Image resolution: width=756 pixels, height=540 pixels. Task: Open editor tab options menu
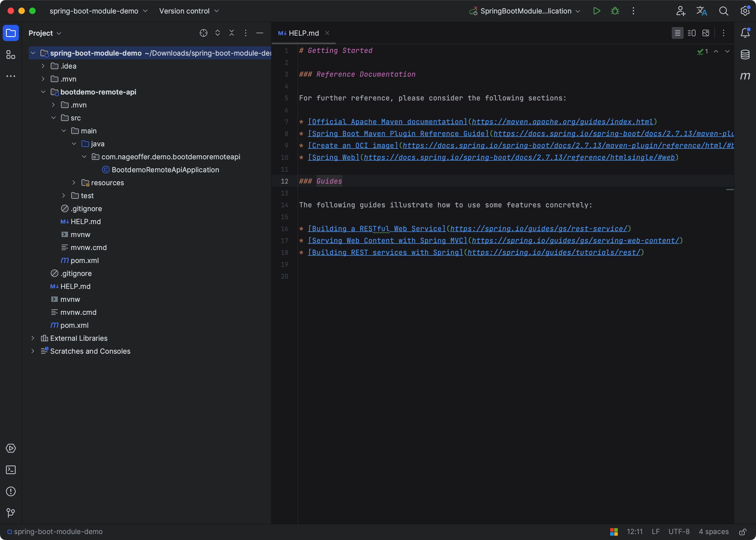click(x=723, y=33)
